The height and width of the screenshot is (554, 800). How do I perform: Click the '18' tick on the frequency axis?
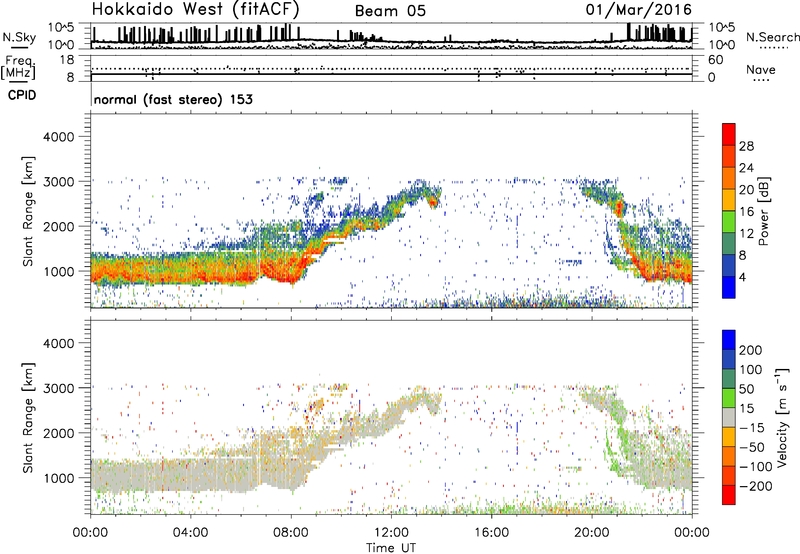(67, 60)
